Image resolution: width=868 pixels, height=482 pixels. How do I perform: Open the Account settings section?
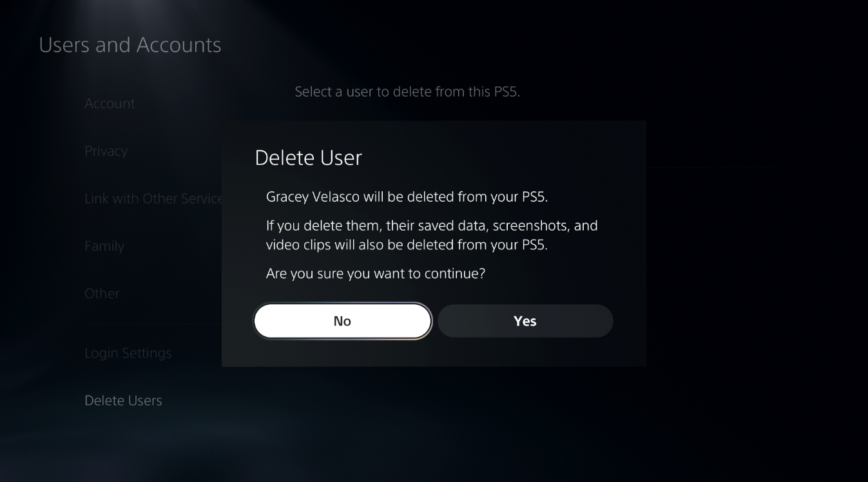(x=110, y=103)
